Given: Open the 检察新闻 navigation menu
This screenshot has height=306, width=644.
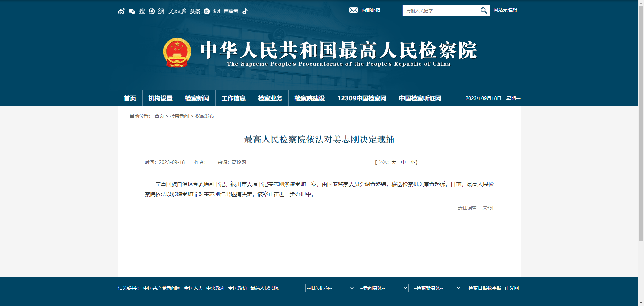Looking at the screenshot, I should coord(197,98).
